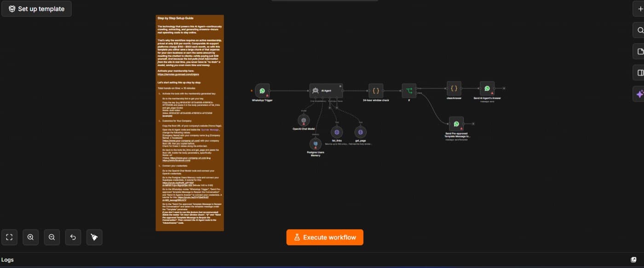Click the fit-to-view zoom icon
The height and width of the screenshot is (268, 644).
tap(9, 237)
